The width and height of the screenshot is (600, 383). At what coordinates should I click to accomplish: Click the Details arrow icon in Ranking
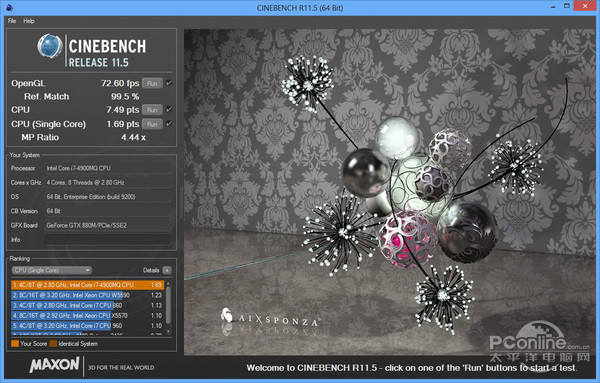[x=167, y=271]
